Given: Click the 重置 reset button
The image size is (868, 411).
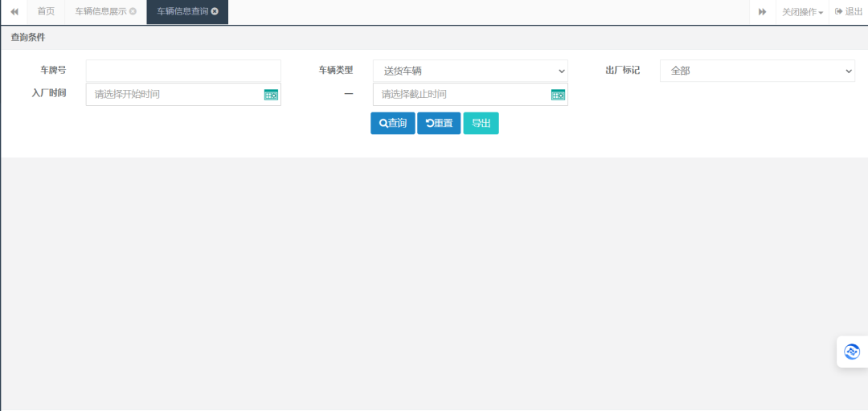Looking at the screenshot, I should 439,124.
